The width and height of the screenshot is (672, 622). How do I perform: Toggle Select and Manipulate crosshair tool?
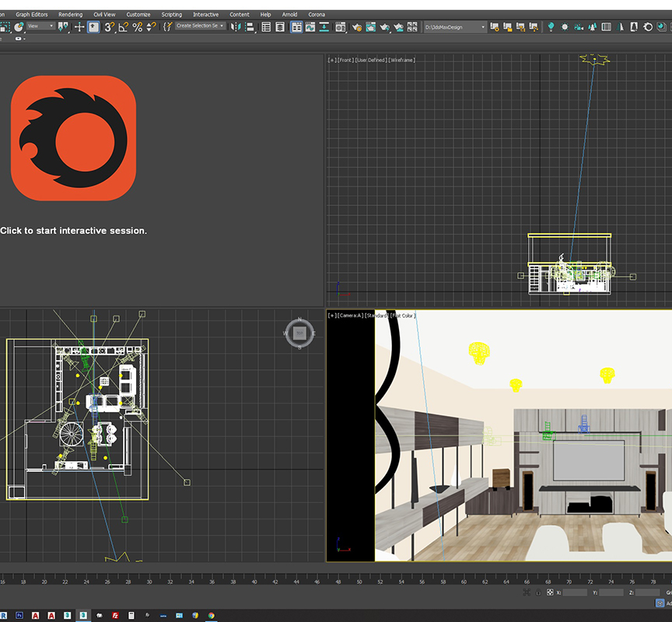[x=79, y=27]
